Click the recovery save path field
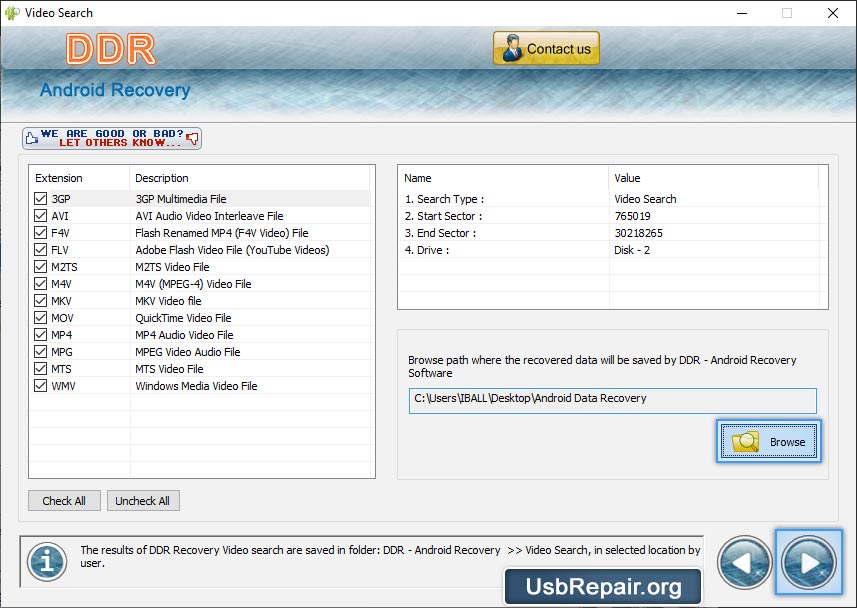This screenshot has width=857, height=608. (612, 401)
